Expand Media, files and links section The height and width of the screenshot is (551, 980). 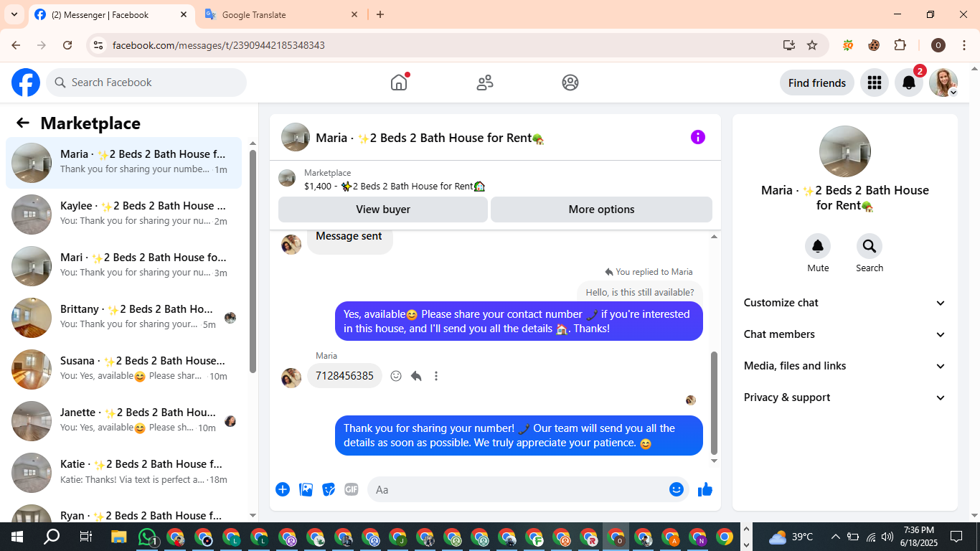pos(845,366)
